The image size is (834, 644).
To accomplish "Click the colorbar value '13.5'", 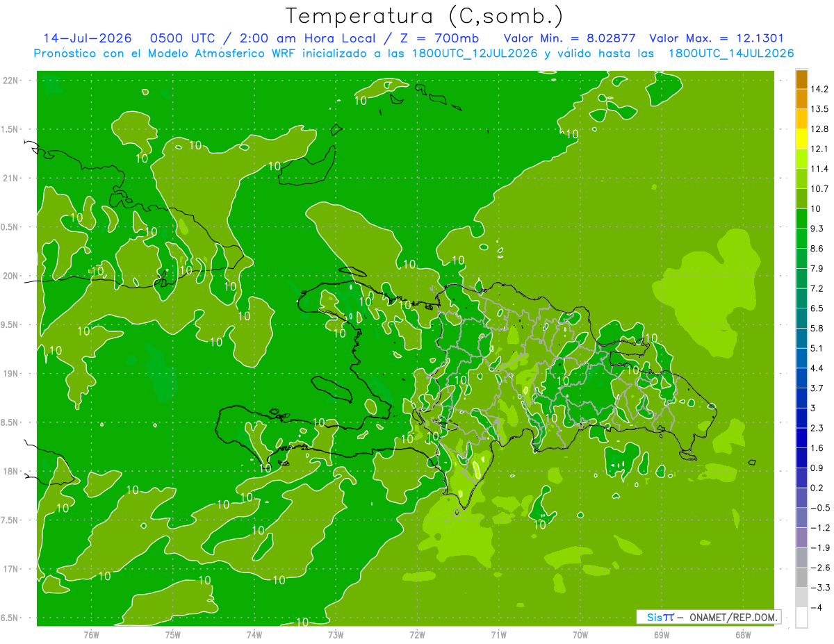I will 819,109.
